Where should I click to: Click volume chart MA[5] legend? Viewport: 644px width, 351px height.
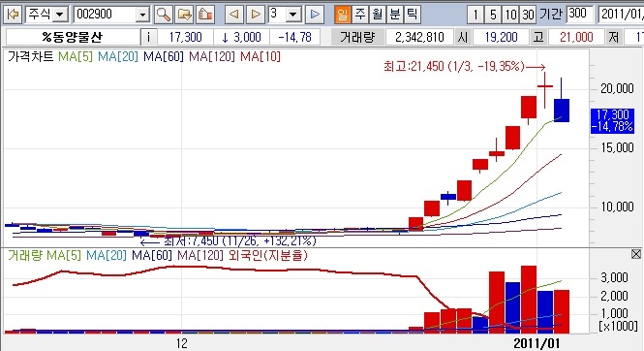(x=64, y=255)
